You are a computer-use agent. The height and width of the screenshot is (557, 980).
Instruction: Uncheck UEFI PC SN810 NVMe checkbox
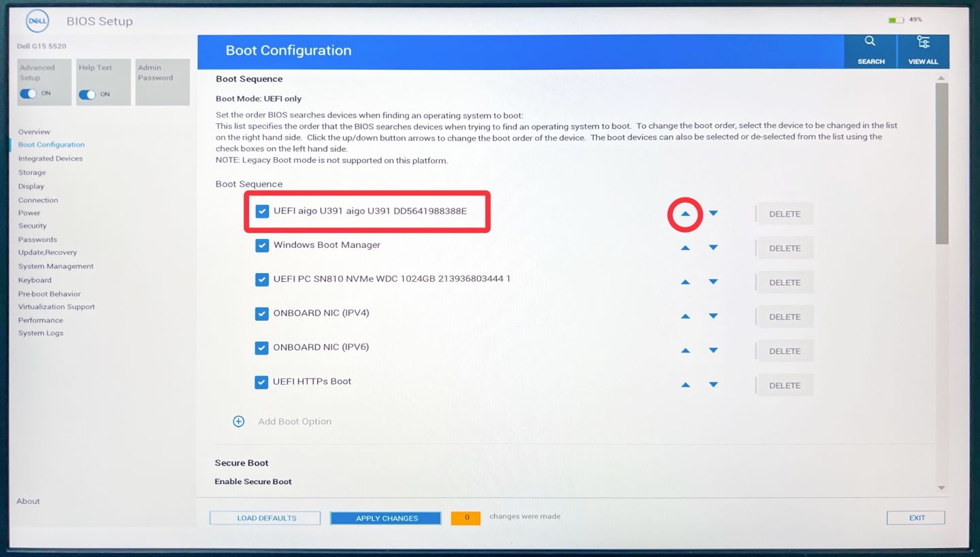[262, 280]
